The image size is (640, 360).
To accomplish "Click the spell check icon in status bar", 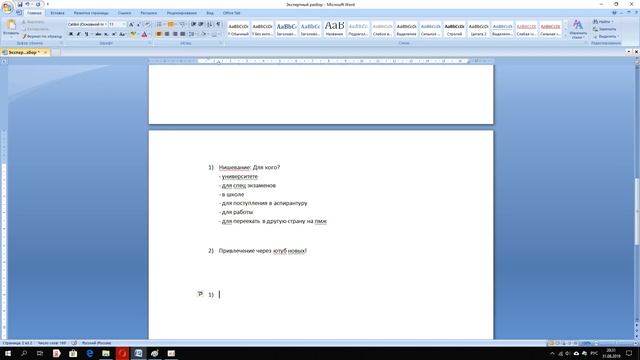I will pyautogui.click(x=74, y=343).
